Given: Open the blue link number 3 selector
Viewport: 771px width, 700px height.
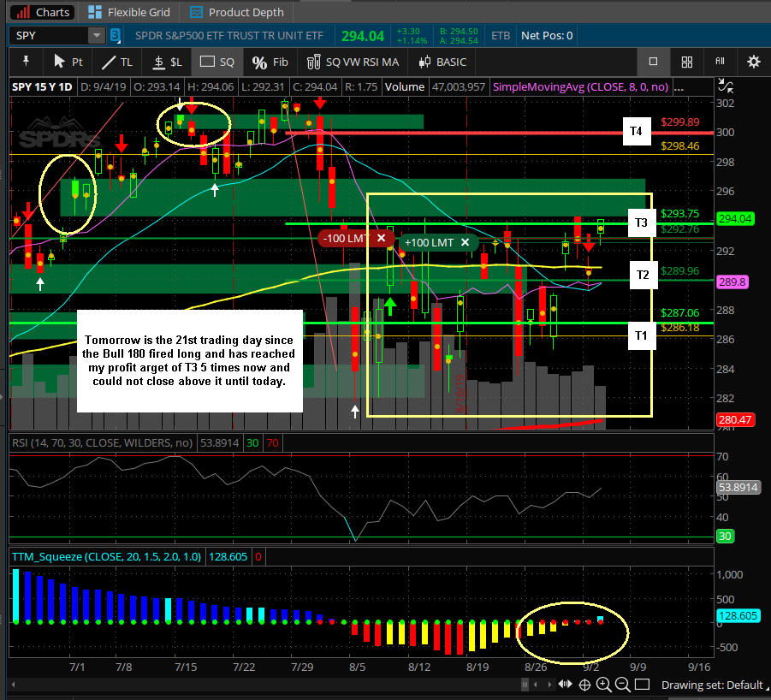Looking at the screenshot, I should [115, 35].
